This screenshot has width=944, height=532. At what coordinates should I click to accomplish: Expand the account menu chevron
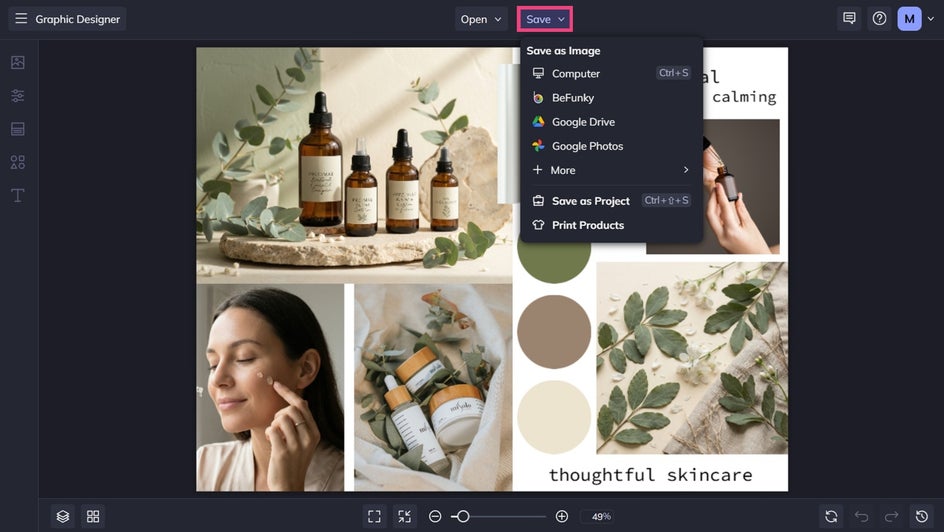coord(931,19)
